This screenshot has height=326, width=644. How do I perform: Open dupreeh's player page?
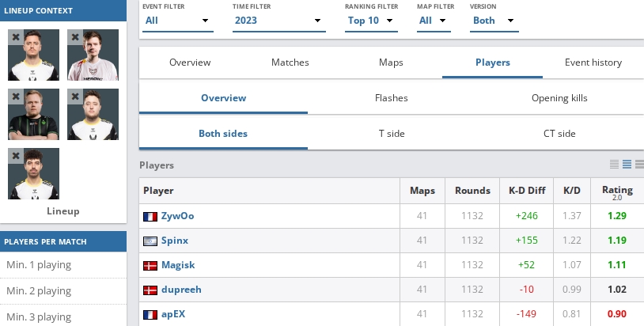(x=181, y=290)
